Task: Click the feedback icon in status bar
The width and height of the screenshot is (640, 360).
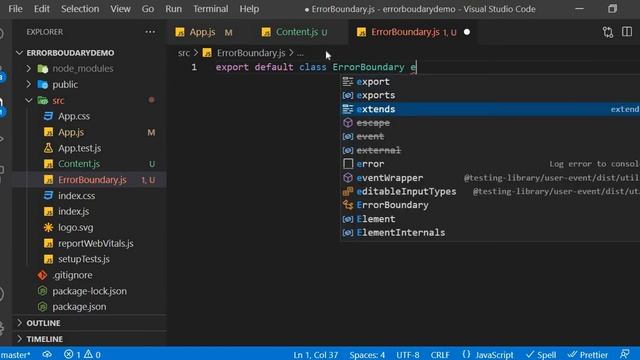Action: coord(624,354)
